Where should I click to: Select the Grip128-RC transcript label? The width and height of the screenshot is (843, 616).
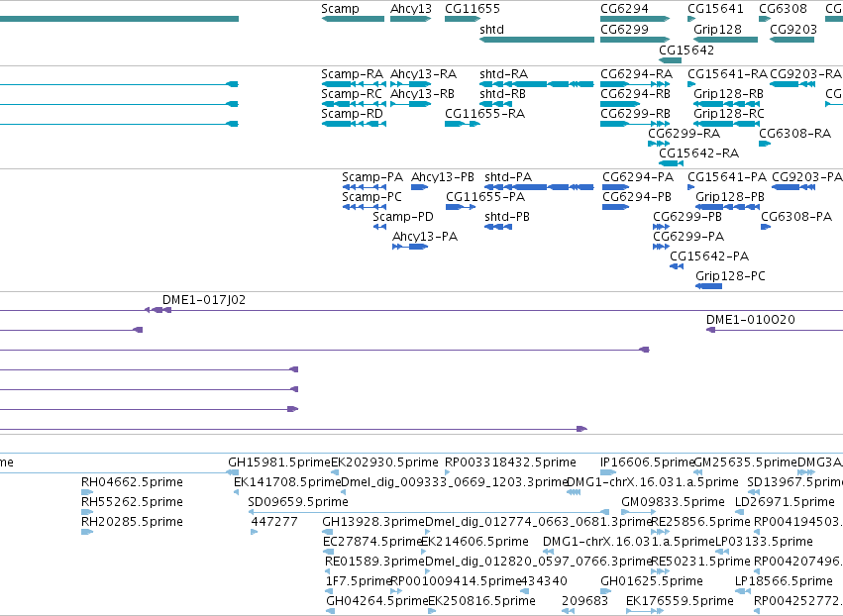(728, 114)
